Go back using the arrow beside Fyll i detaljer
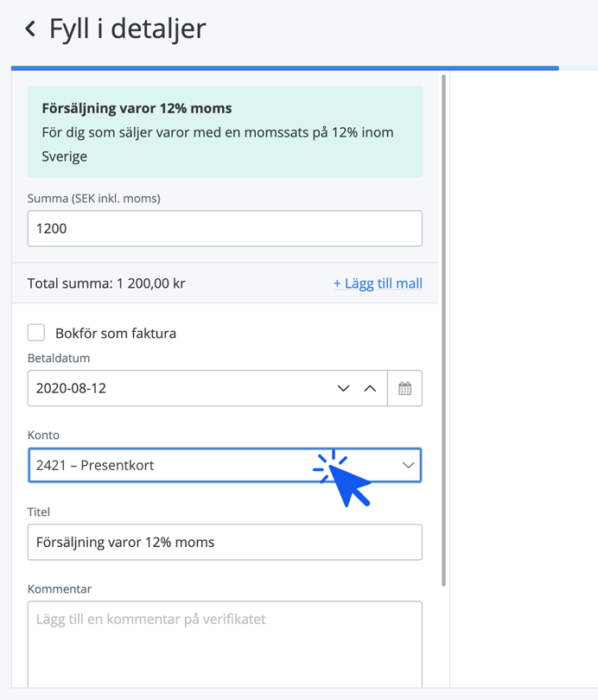This screenshot has width=598, height=700. click(x=30, y=29)
